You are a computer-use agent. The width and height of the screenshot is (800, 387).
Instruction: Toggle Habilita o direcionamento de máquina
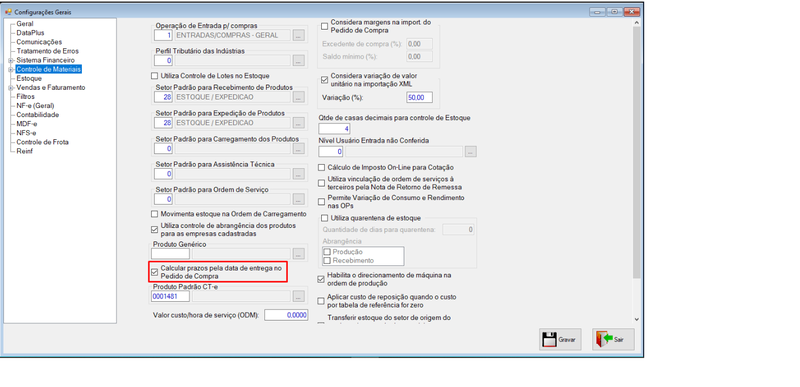[x=321, y=279]
